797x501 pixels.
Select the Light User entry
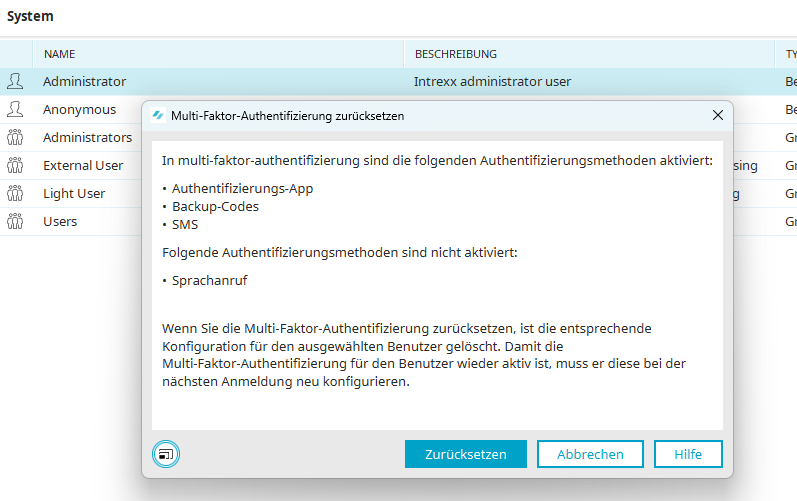74,193
